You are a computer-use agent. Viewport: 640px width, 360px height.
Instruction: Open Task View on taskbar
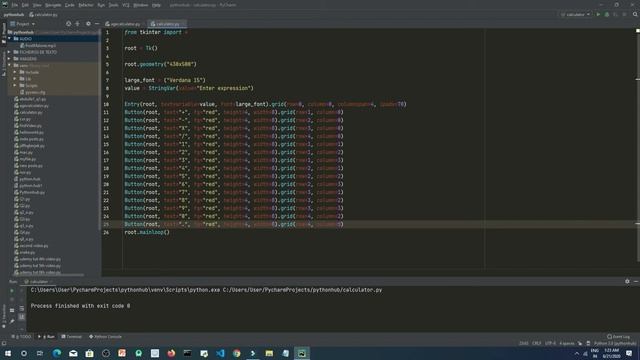coord(40,353)
